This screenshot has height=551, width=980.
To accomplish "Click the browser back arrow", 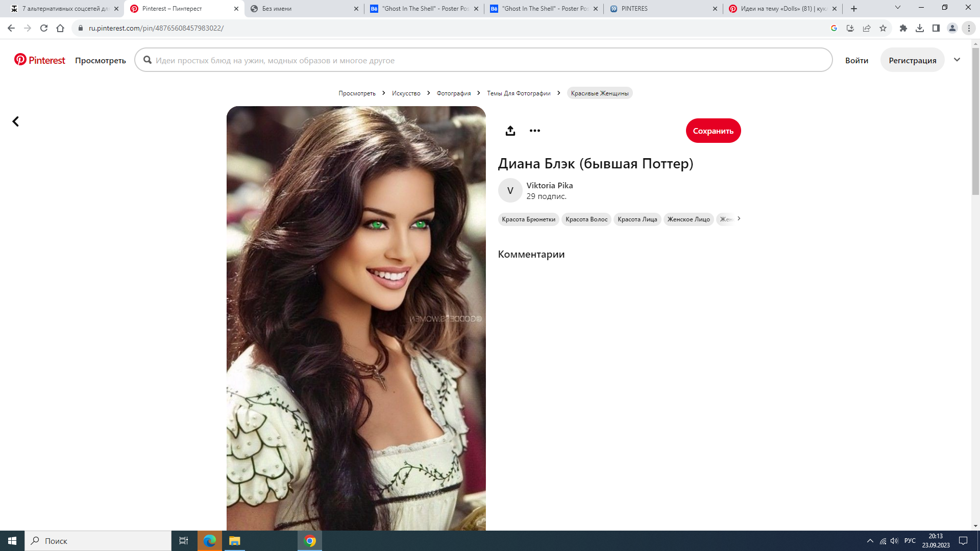I will tap(11, 28).
